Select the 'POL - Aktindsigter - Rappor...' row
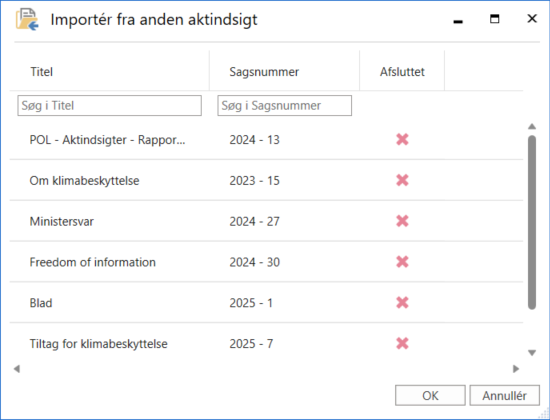This screenshot has width=550, height=420. [266, 140]
